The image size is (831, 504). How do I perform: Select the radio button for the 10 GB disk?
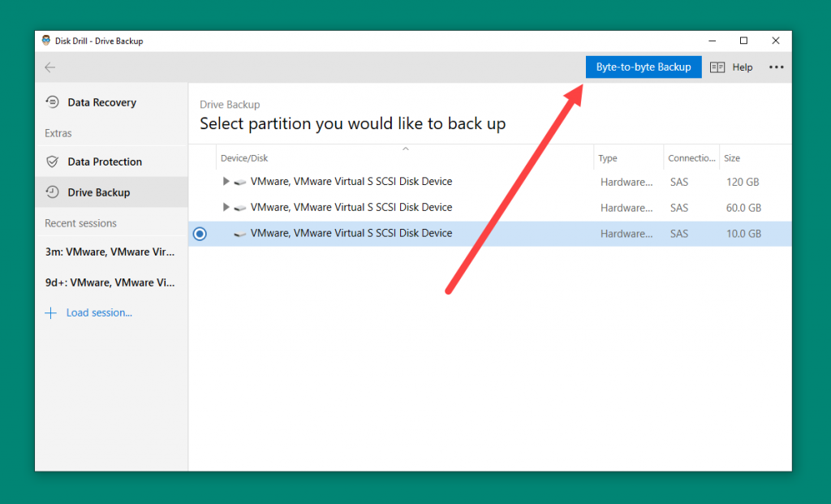[200, 233]
